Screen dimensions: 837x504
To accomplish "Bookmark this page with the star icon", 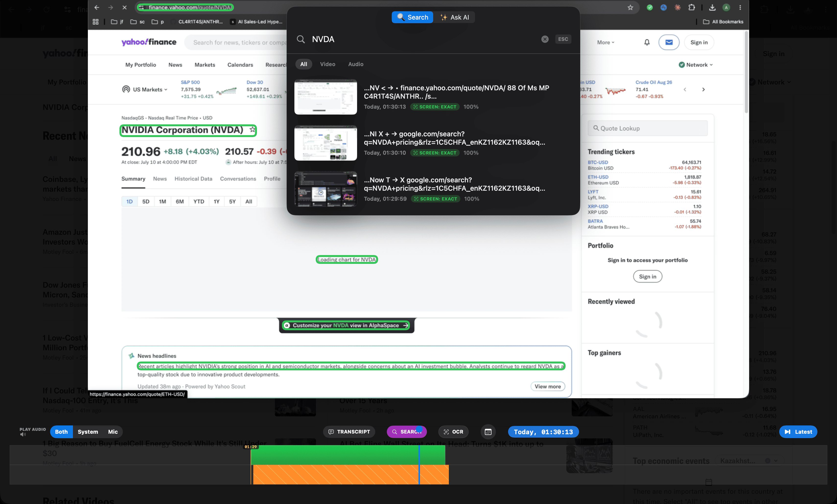I will [630, 8].
